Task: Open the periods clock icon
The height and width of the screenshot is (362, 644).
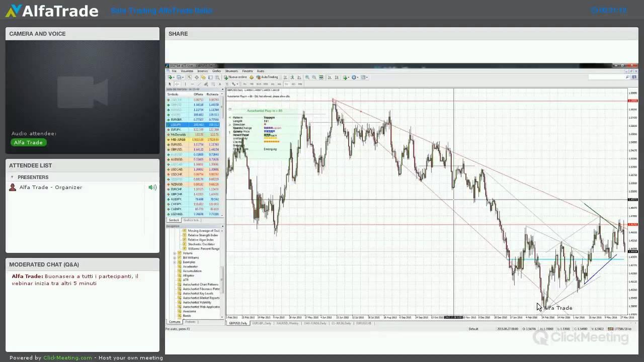Action: pos(354,77)
